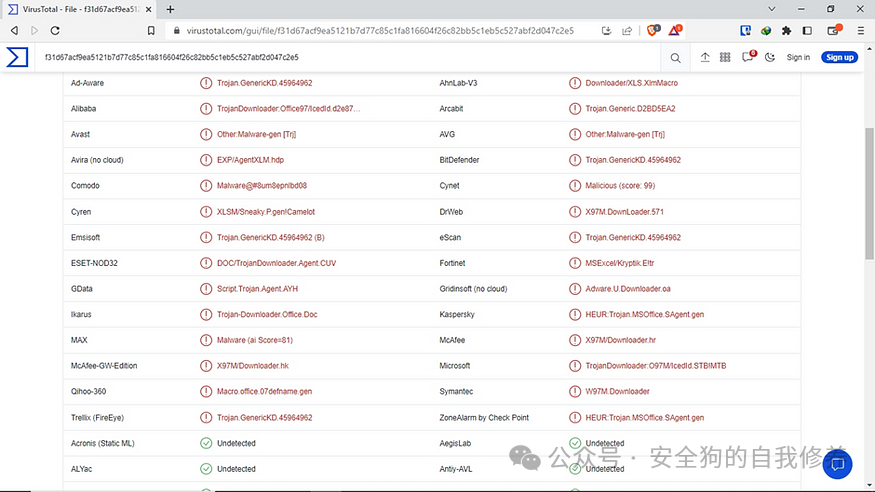
Task: Click GData detection Script.Trojan.Agent.AYH
Action: pos(257,289)
